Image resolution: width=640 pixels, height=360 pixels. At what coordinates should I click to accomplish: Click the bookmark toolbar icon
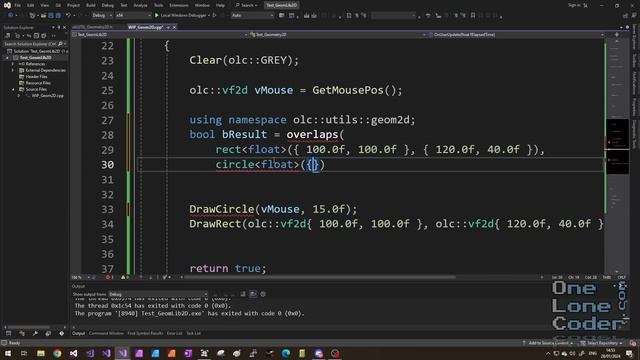(473, 16)
